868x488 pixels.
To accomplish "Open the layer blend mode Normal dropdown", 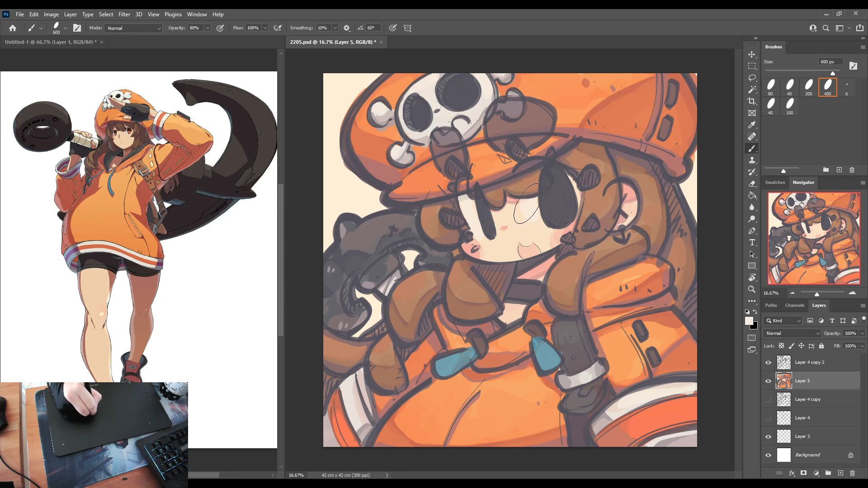I will (x=792, y=333).
